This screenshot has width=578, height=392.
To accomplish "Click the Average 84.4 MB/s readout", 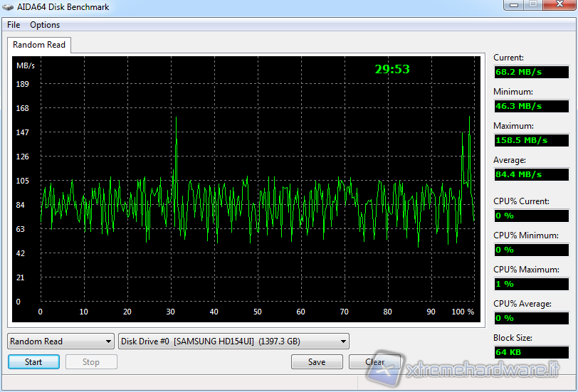I will coord(531,174).
